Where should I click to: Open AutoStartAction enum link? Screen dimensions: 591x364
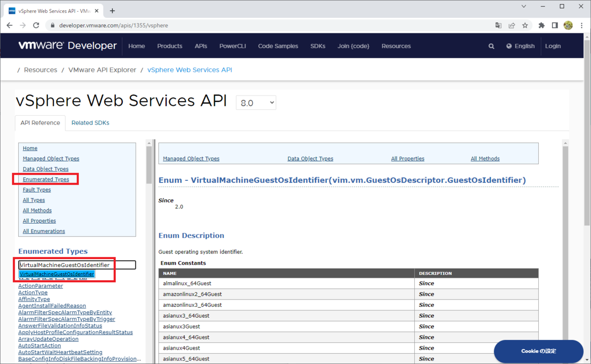tap(38, 346)
